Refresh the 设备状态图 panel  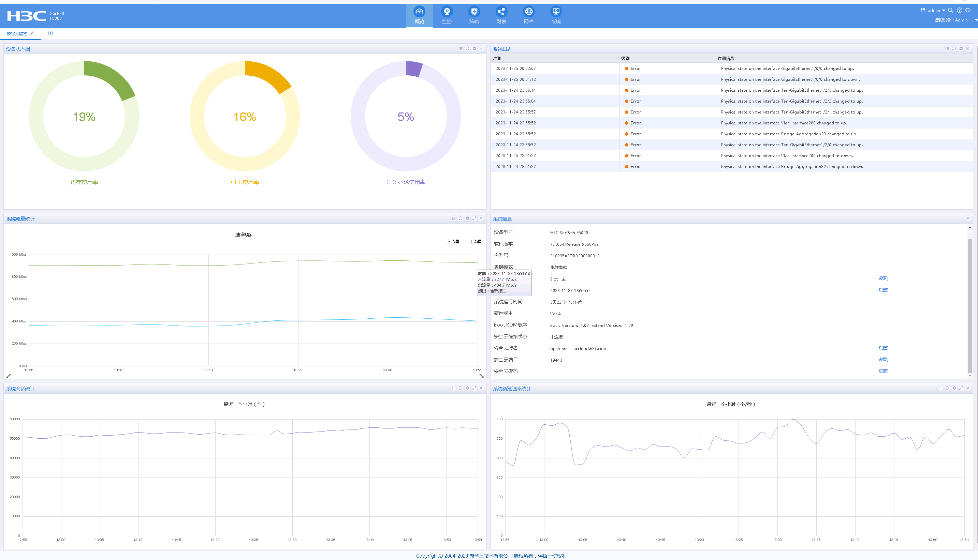pos(467,48)
